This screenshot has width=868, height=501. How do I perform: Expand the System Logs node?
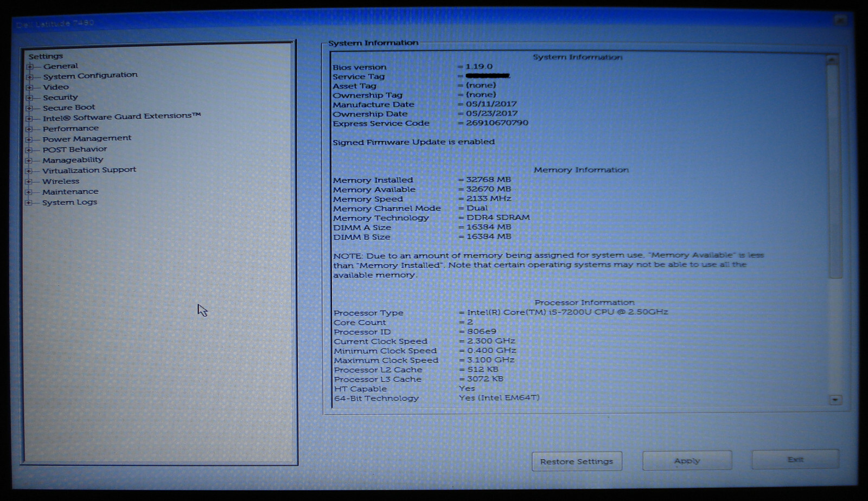click(29, 203)
